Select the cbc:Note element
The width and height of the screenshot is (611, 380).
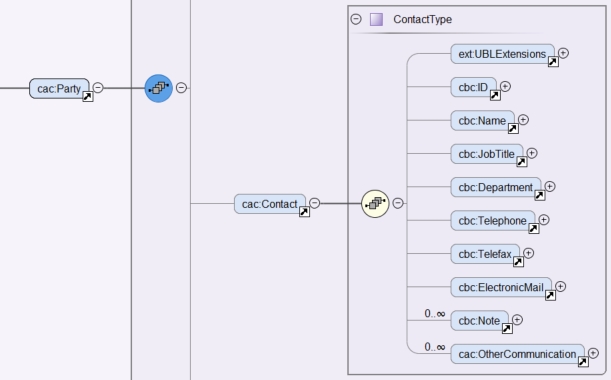479,321
